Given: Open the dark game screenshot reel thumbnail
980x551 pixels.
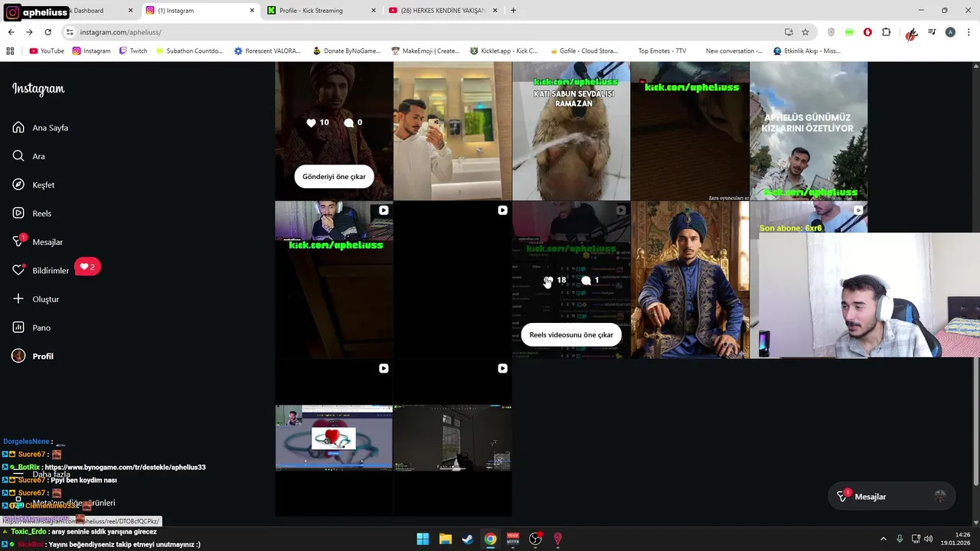Looking at the screenshot, I should (x=452, y=438).
